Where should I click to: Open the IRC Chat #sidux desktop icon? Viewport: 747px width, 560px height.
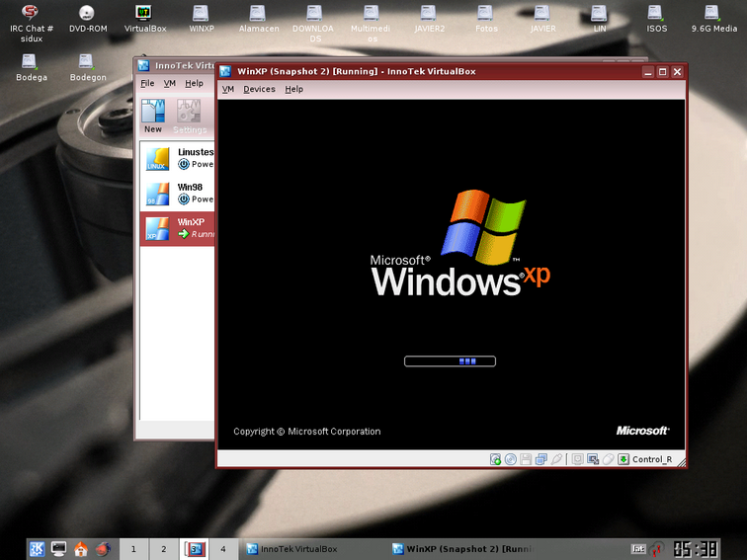tap(31, 23)
